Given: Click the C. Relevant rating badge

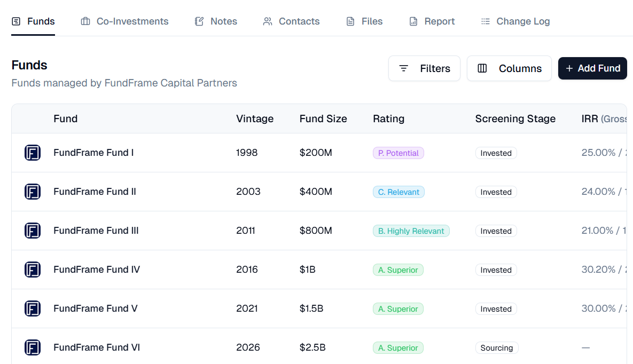Looking at the screenshot, I should click(398, 192).
